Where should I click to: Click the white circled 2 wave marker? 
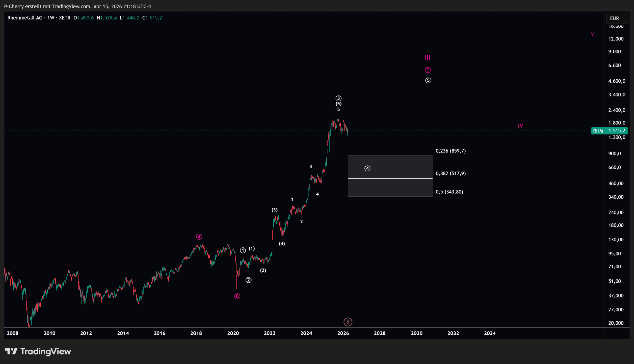[248, 280]
